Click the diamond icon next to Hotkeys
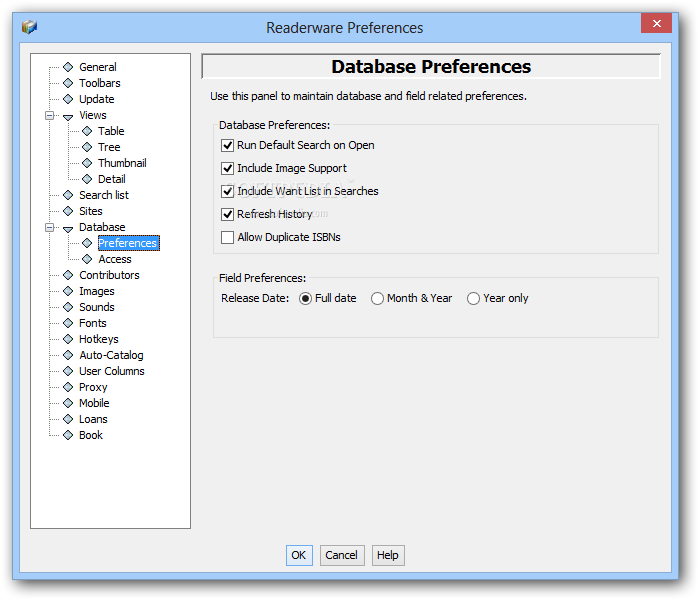This screenshot has width=699, height=600. click(68, 339)
